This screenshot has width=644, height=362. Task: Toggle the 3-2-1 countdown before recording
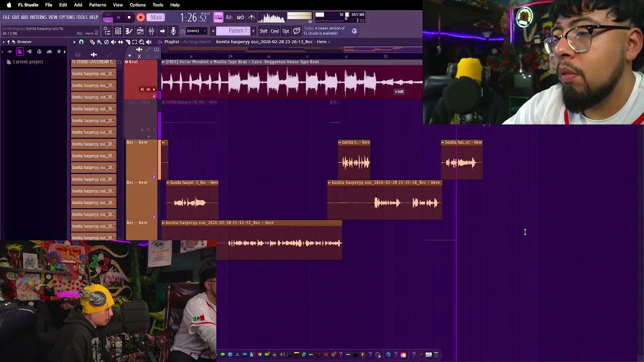tap(229, 17)
